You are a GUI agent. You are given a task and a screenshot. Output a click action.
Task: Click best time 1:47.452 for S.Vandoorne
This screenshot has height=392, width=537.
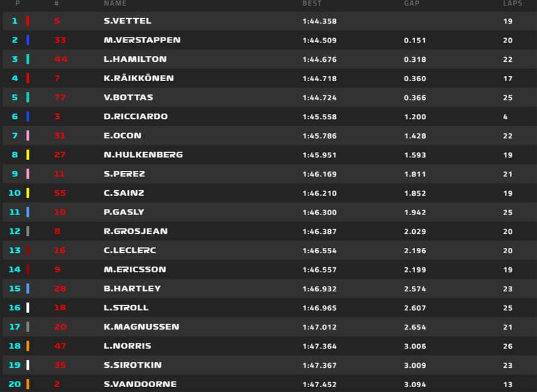point(319,385)
